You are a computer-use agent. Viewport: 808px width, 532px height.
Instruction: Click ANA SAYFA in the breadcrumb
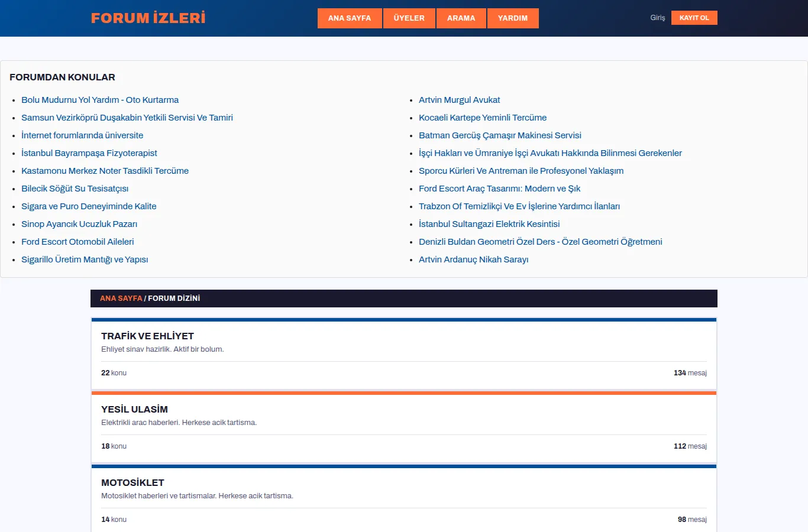click(x=121, y=299)
